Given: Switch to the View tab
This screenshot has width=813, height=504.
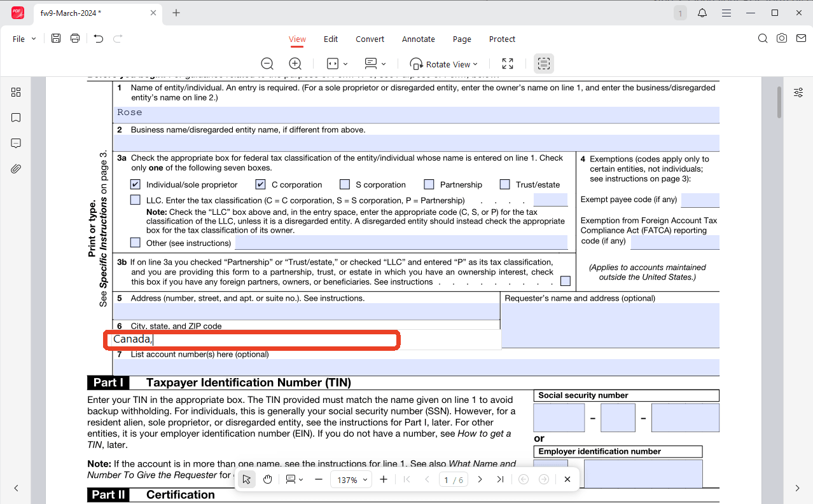Looking at the screenshot, I should click(297, 39).
